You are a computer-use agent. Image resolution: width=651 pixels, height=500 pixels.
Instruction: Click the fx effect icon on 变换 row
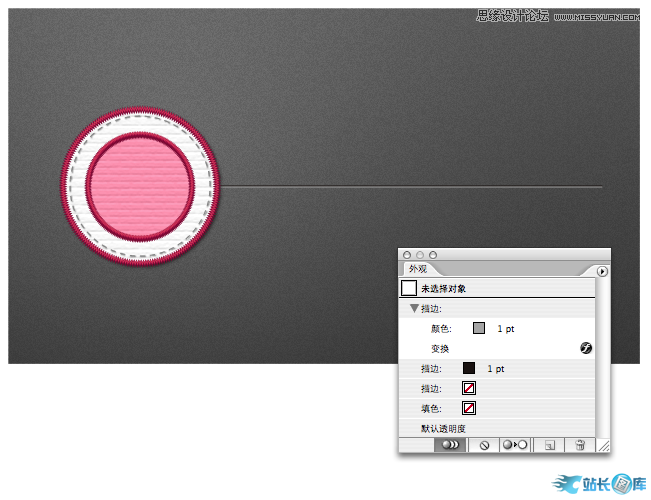click(586, 348)
